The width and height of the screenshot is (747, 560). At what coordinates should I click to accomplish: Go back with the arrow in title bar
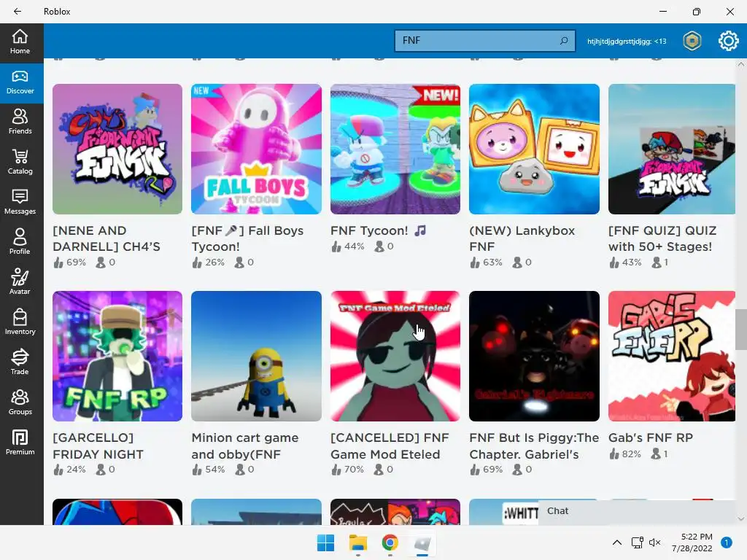18,11
